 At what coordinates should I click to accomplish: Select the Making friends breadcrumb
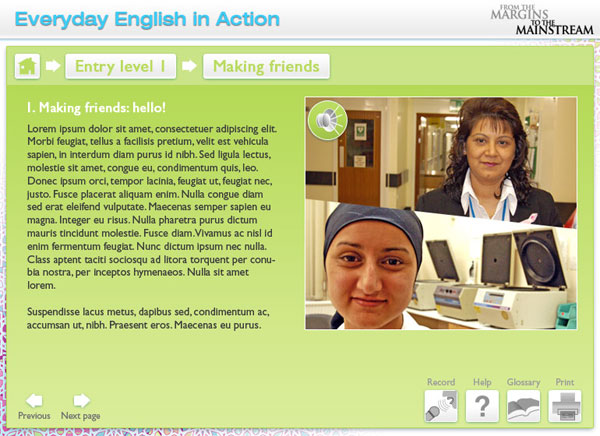266,66
